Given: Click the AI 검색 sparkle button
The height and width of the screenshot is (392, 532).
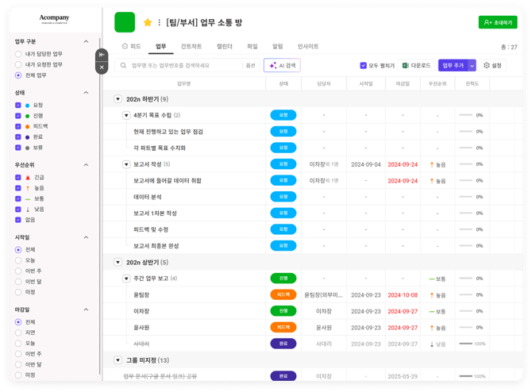Looking at the screenshot, I should tap(283, 65).
